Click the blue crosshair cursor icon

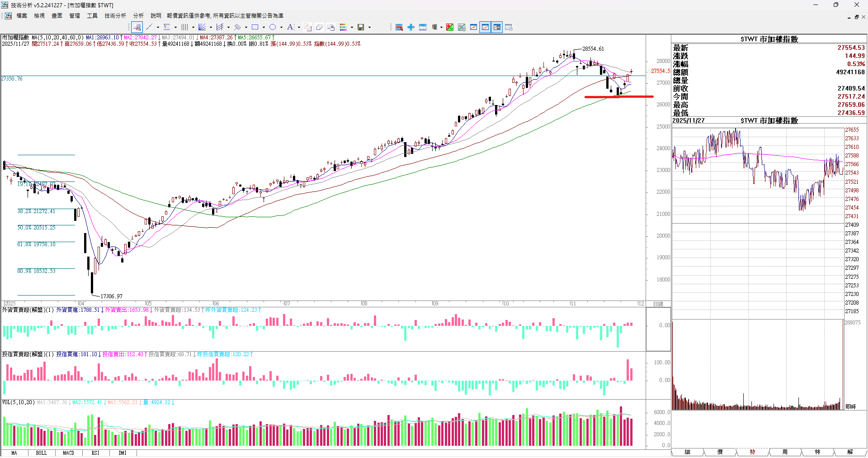(410, 27)
